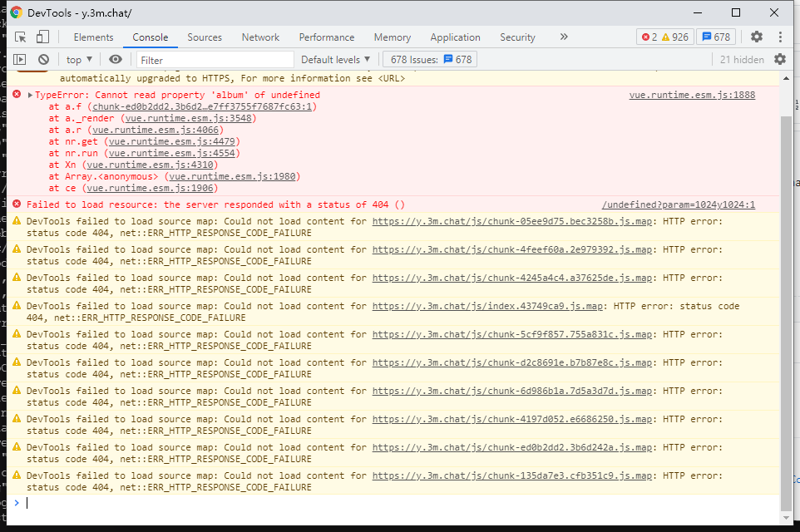This screenshot has height=532, width=800.
Task: Click the errors and warnings counter
Action: [x=665, y=37]
